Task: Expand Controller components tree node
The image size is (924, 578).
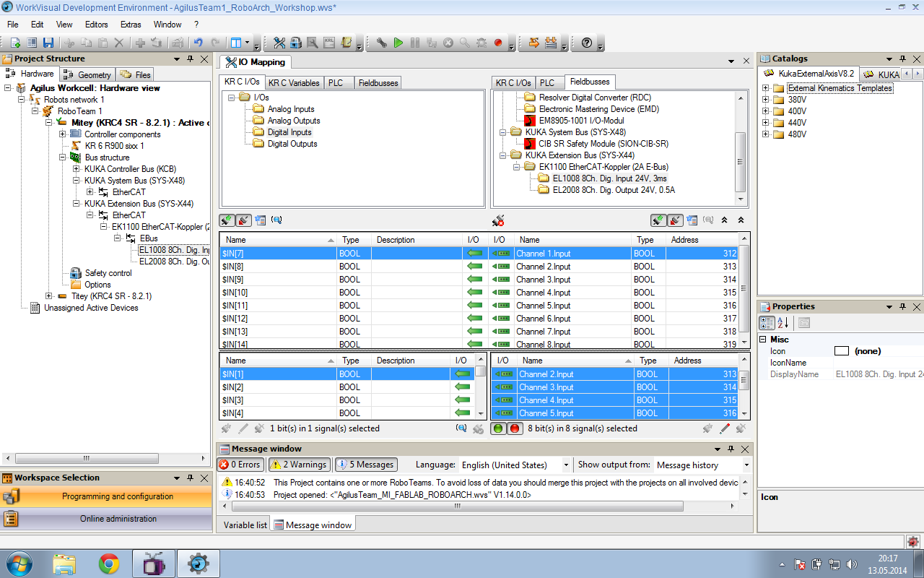Action: coord(63,134)
